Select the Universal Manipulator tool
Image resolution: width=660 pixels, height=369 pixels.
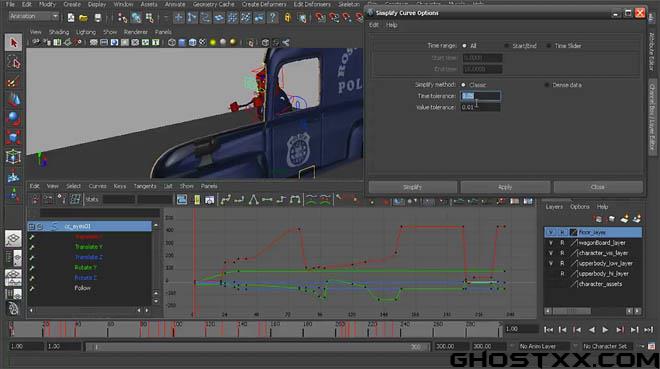[13, 157]
